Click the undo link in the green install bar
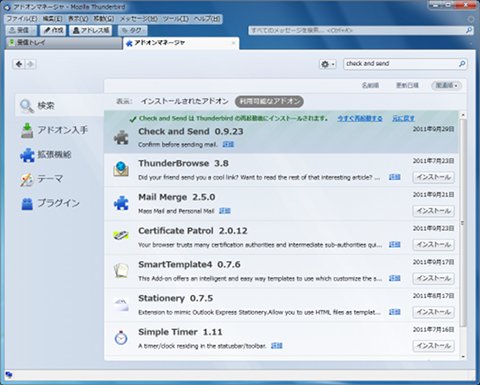480x385 pixels. [x=403, y=118]
